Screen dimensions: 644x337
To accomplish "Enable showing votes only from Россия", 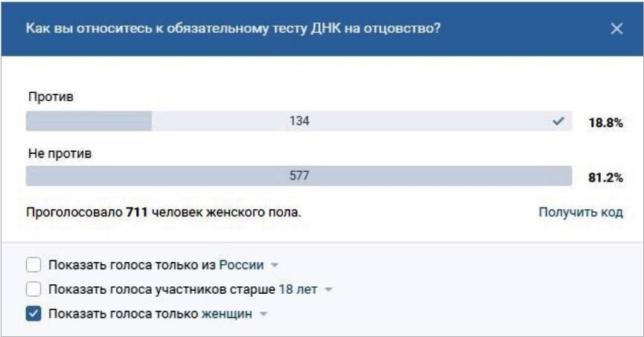I will coord(34,265).
